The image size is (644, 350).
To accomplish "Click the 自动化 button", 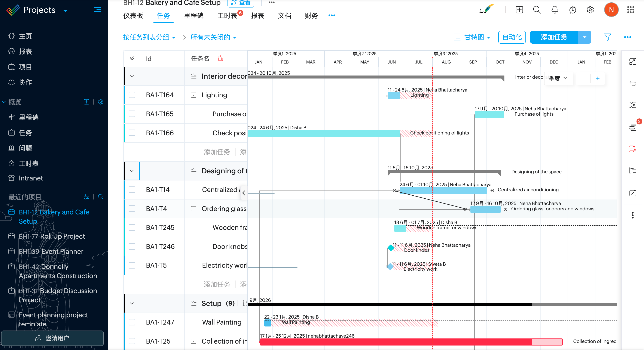I will coord(512,37).
